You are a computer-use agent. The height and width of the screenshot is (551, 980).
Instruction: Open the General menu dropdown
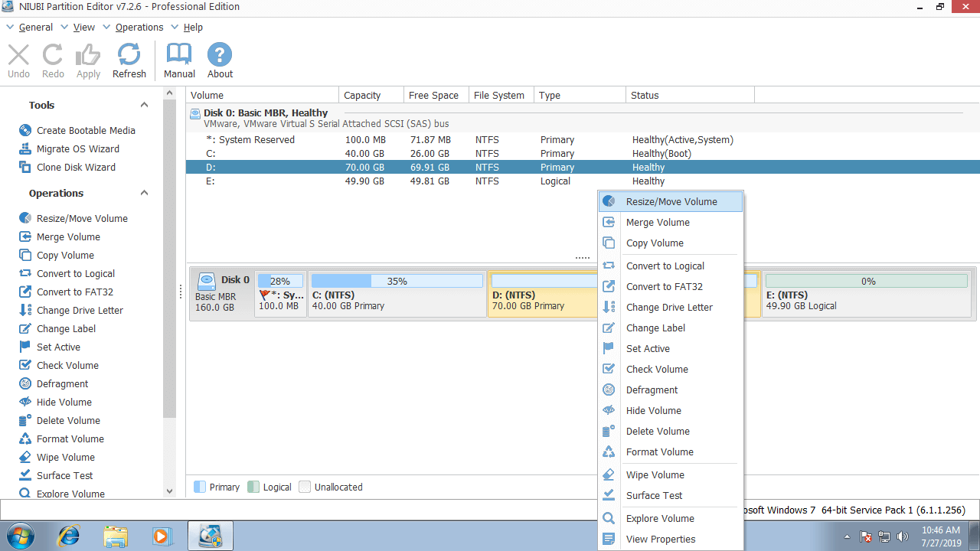click(x=35, y=27)
